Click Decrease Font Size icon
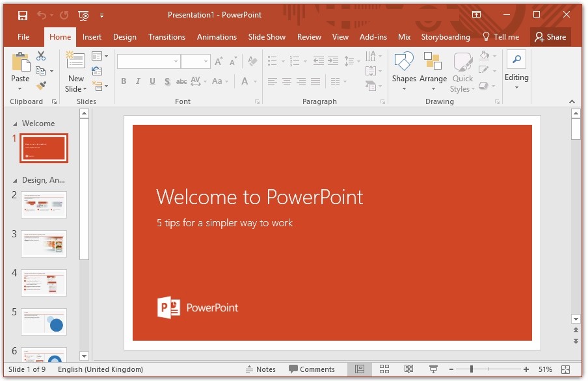Screen dimensions: 588x381 pos(234,61)
